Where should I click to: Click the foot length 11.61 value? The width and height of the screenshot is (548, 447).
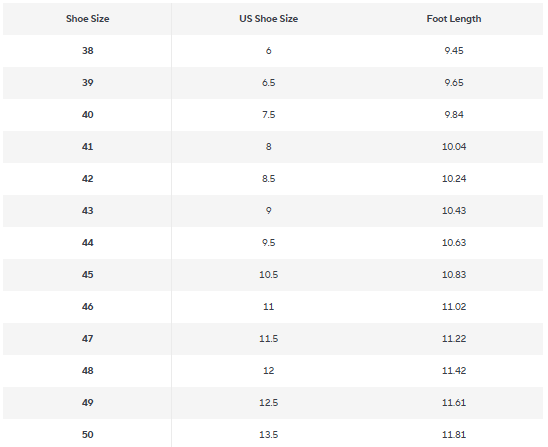[x=454, y=403]
